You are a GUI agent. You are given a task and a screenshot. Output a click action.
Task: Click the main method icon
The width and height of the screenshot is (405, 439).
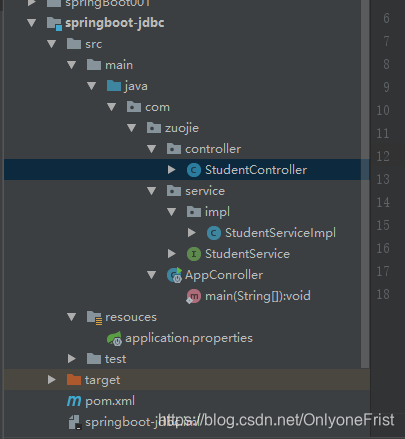pos(194,296)
